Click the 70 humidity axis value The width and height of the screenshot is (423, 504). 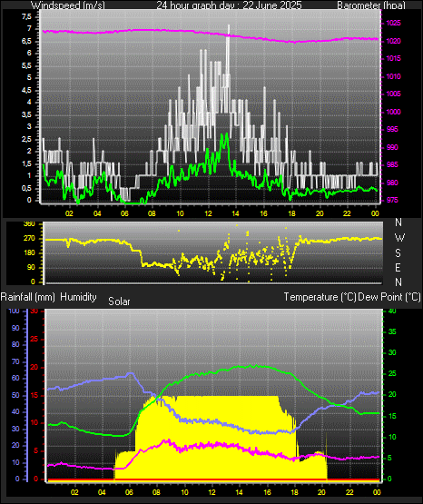coord(15,362)
